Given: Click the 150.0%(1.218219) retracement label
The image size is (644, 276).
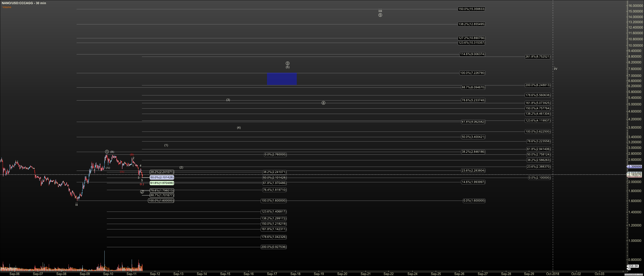Looking at the screenshot, I should tap(274, 224).
